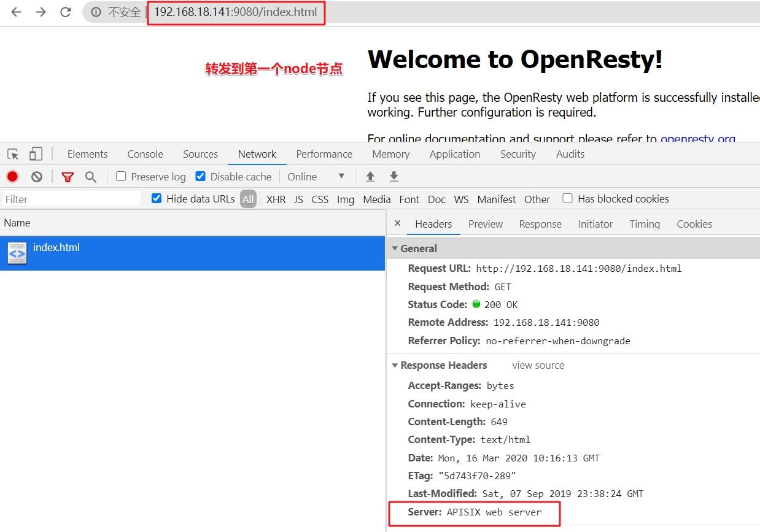Clear the network log icon
The height and width of the screenshot is (532, 760).
point(37,177)
